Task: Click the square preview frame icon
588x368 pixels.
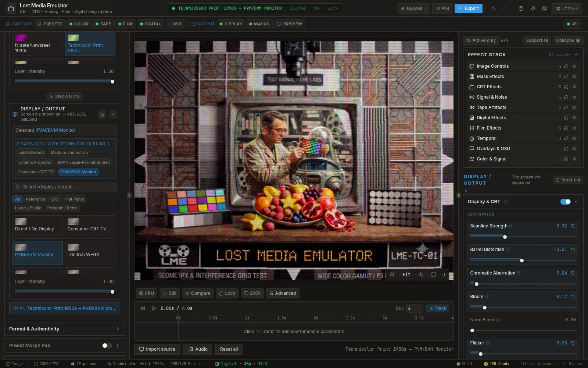Action: (443, 275)
